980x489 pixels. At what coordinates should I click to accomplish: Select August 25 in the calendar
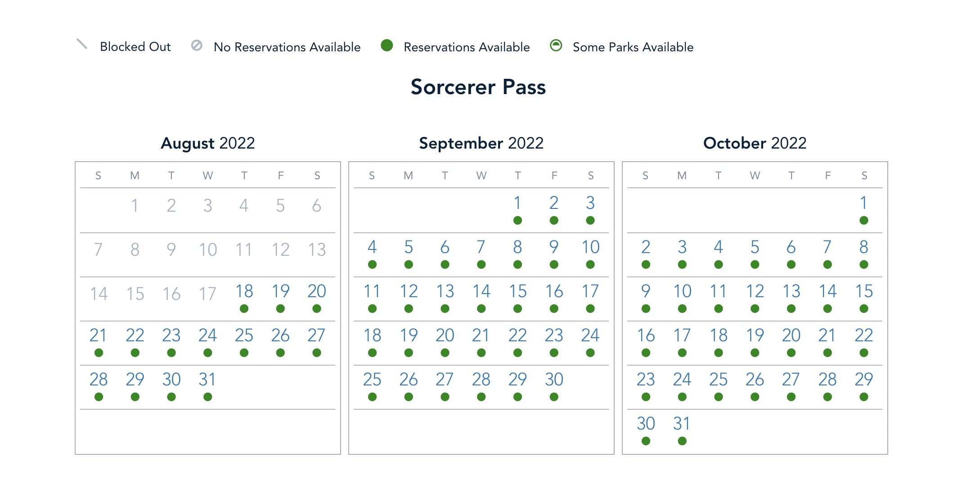tap(244, 335)
